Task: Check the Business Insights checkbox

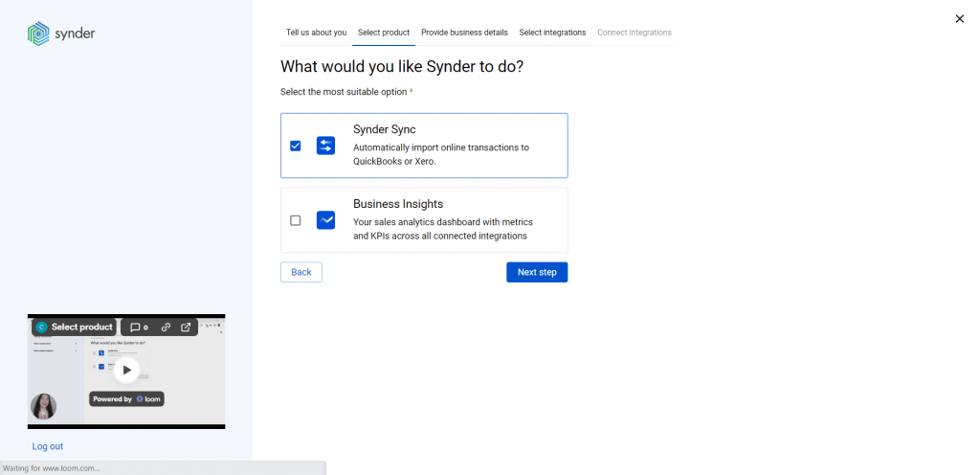Action: (x=296, y=220)
